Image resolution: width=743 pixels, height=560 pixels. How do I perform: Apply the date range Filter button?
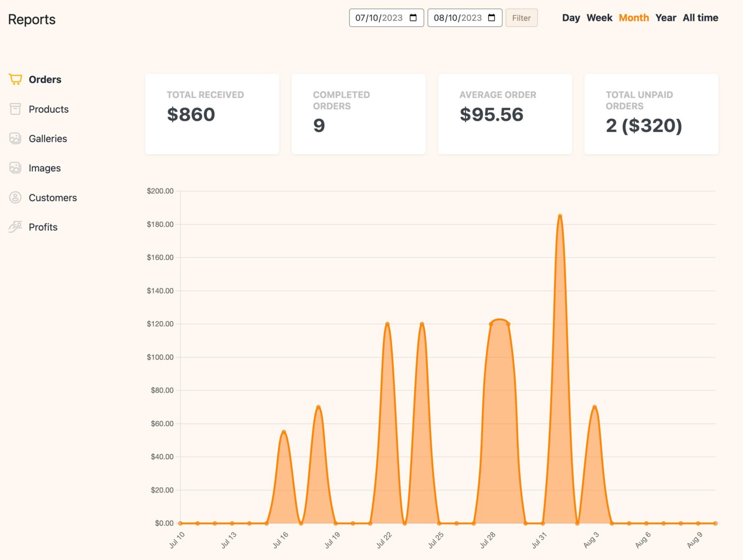[521, 18]
